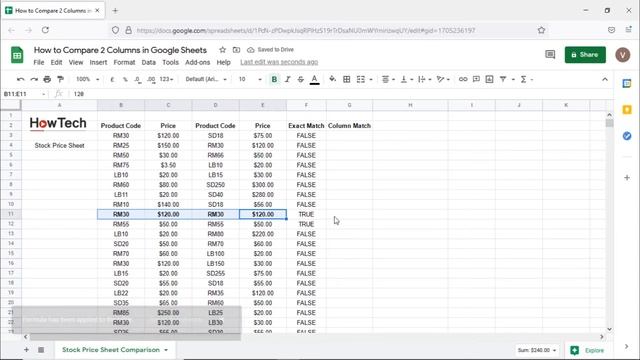The height and width of the screenshot is (360, 640).
Task: Toggle strikethrough formatting
Action: click(300, 79)
